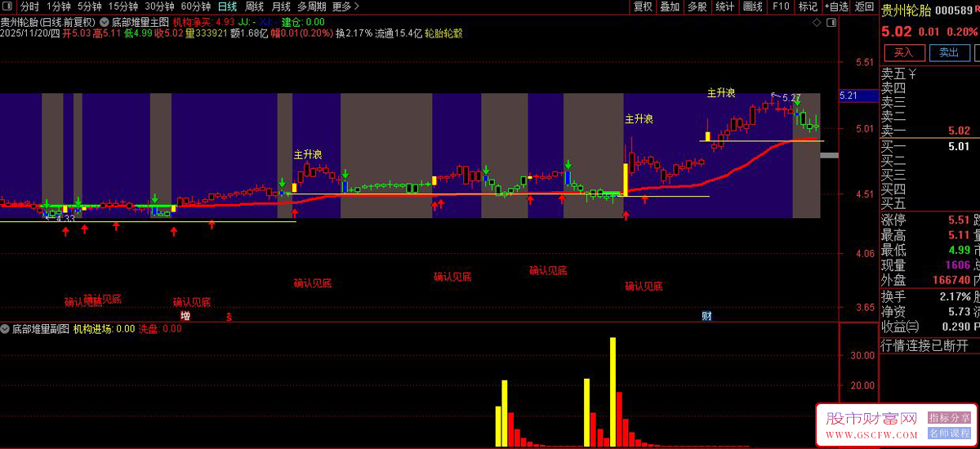The width and height of the screenshot is (980, 449).
Task: Click the 财 marker on the timeline
Action: (706, 316)
